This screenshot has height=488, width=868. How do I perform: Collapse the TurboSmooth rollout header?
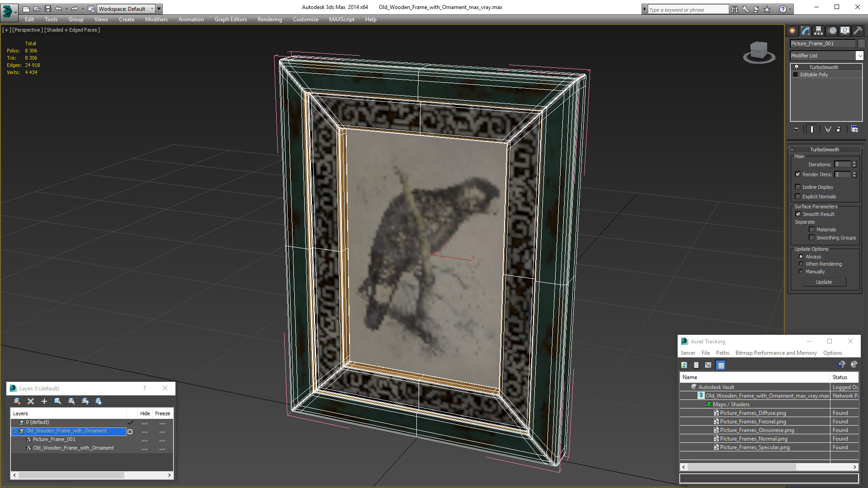(824, 150)
